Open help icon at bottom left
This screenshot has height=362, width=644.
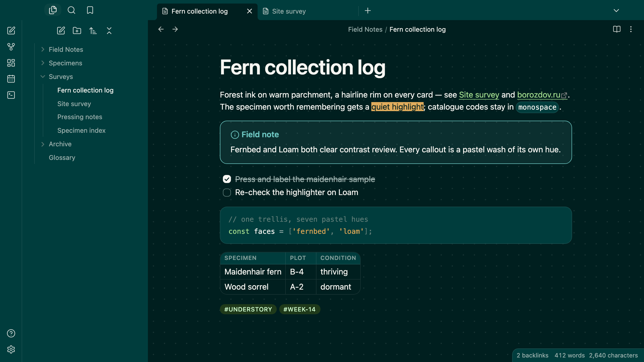coord(11,333)
